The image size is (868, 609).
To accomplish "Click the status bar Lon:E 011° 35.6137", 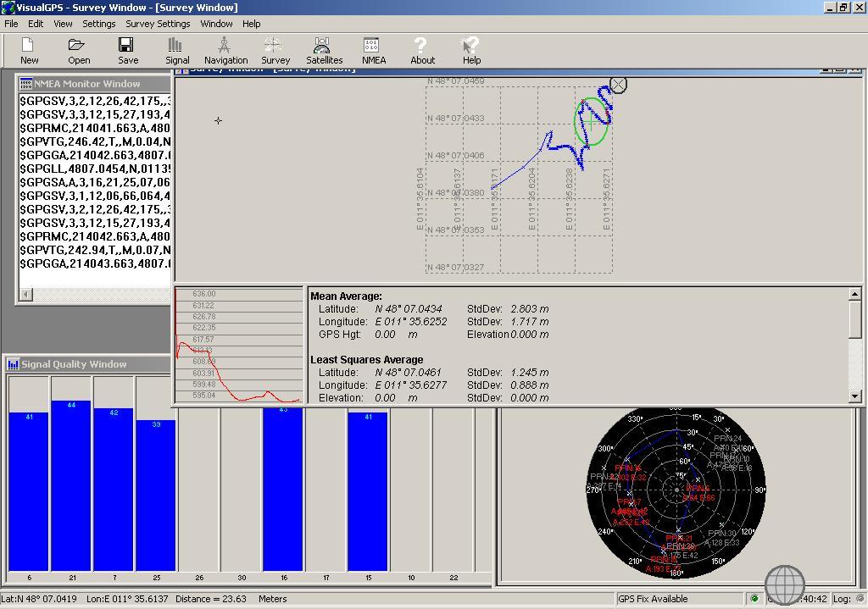I will [x=127, y=599].
